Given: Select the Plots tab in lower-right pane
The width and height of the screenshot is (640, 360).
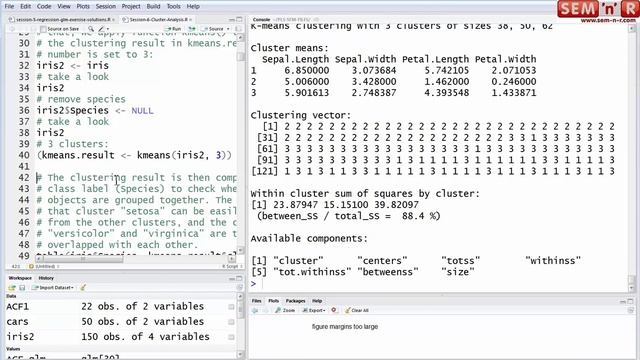Looking at the screenshot, I should [273, 301].
